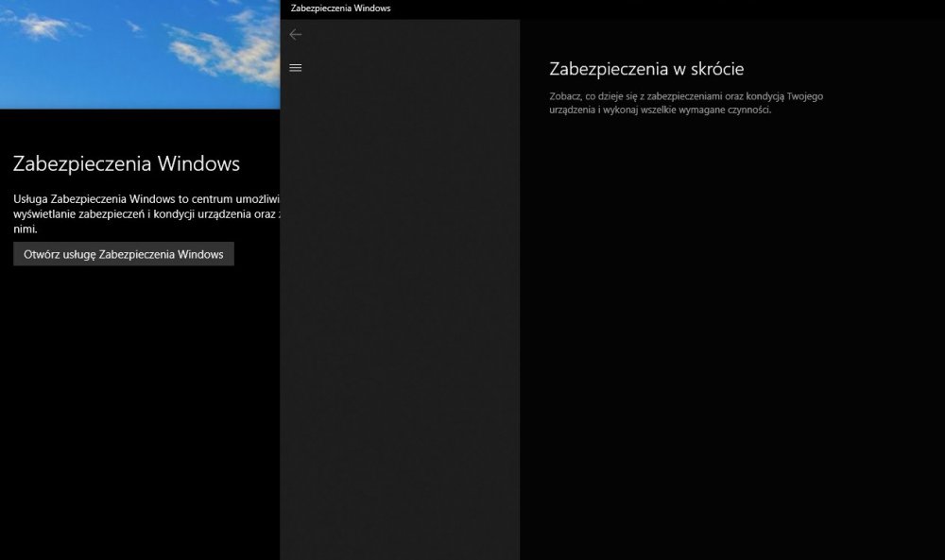The image size is (945, 560).
Task: Open the hamburger navigation menu
Action: 295,67
